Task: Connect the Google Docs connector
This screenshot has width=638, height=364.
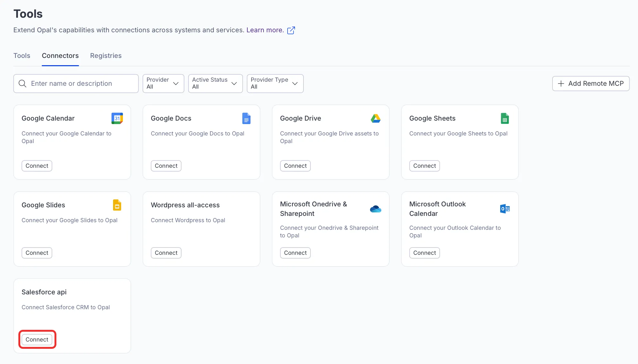Action: pyautogui.click(x=166, y=166)
